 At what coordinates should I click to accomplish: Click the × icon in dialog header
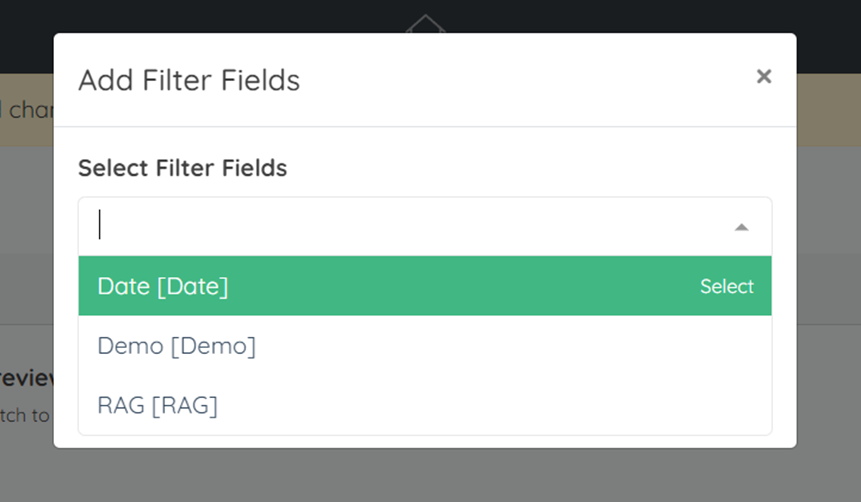pyautogui.click(x=764, y=76)
